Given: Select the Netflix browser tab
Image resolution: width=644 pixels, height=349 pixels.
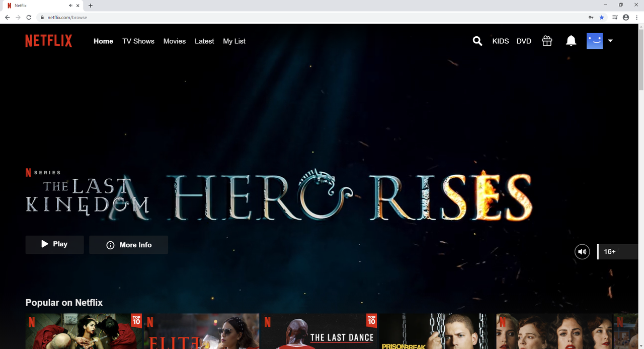Looking at the screenshot, I should coord(43,6).
